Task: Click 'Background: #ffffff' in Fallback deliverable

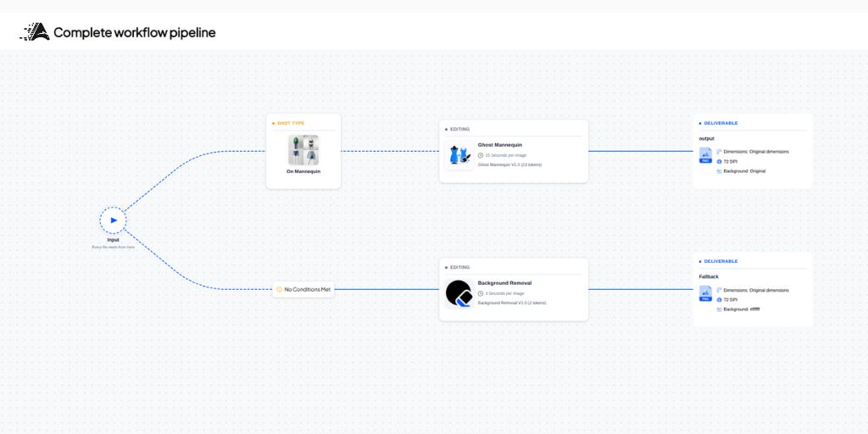Action: click(742, 309)
